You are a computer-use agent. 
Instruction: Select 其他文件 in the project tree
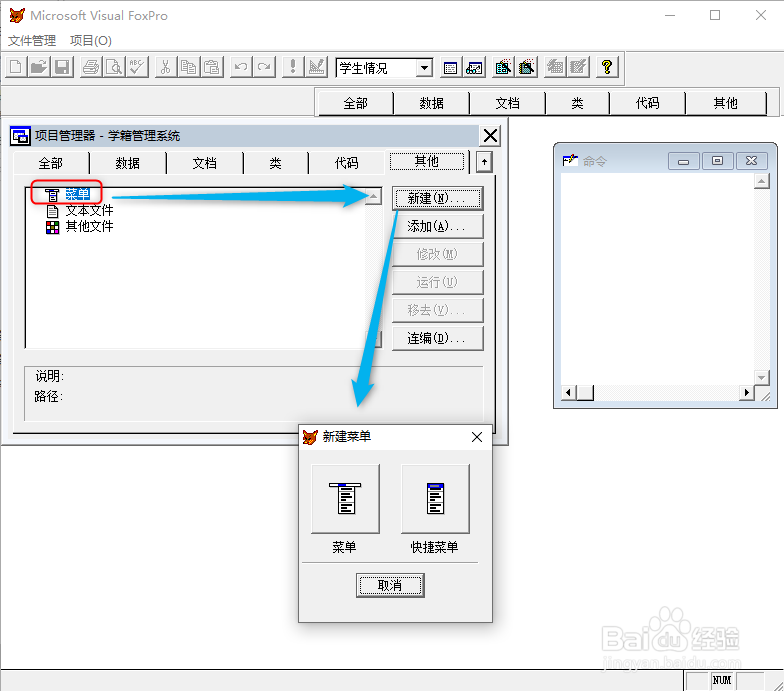tap(90, 226)
